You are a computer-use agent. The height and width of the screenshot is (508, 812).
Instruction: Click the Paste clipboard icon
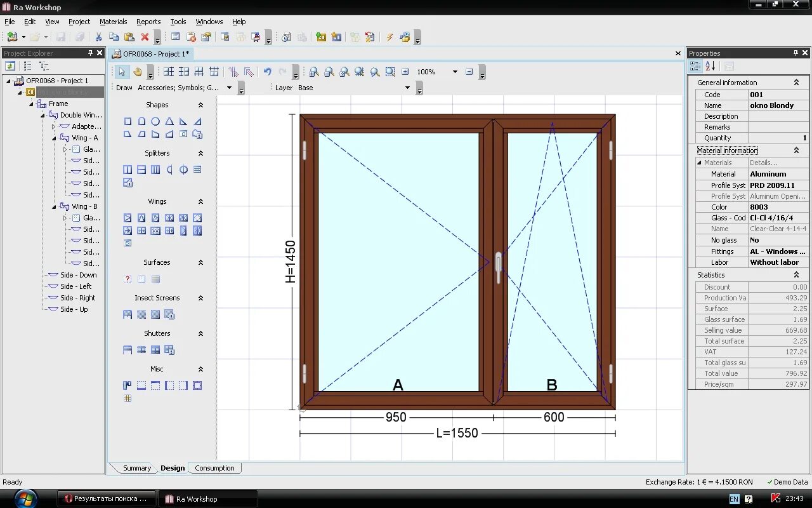[x=129, y=37]
